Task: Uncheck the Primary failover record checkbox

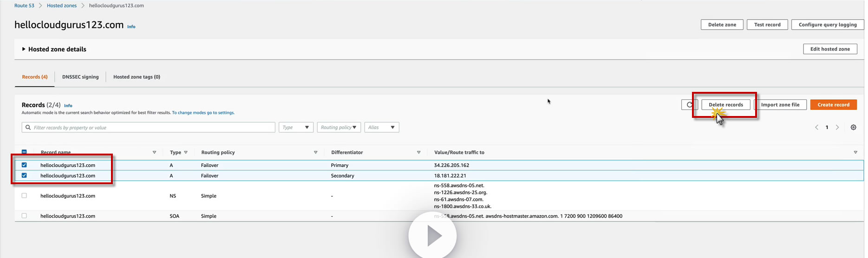Action: tap(24, 165)
